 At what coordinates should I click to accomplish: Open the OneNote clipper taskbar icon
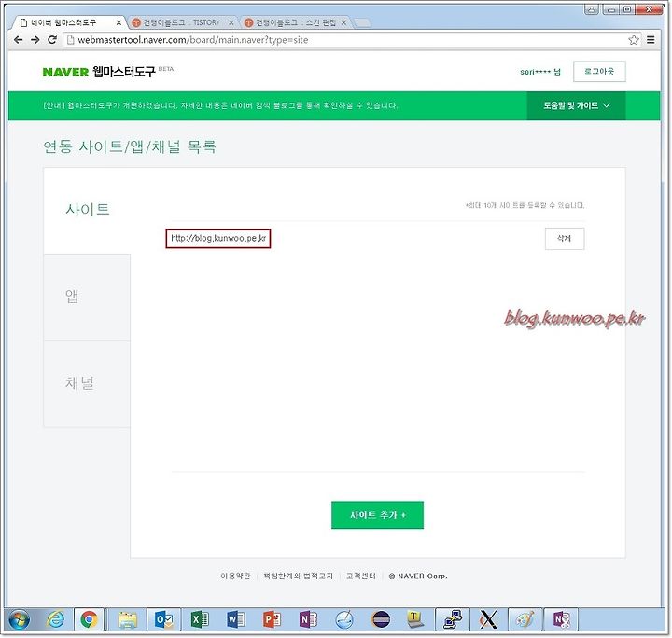[562, 619]
